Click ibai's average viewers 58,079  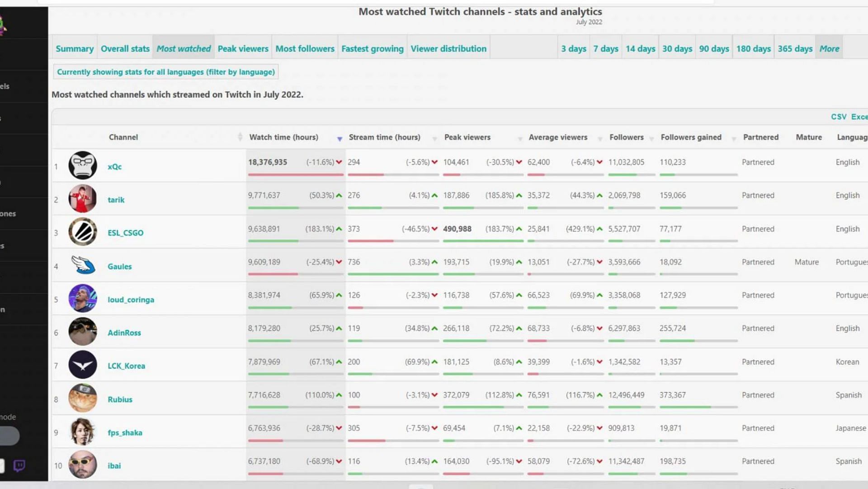click(538, 461)
